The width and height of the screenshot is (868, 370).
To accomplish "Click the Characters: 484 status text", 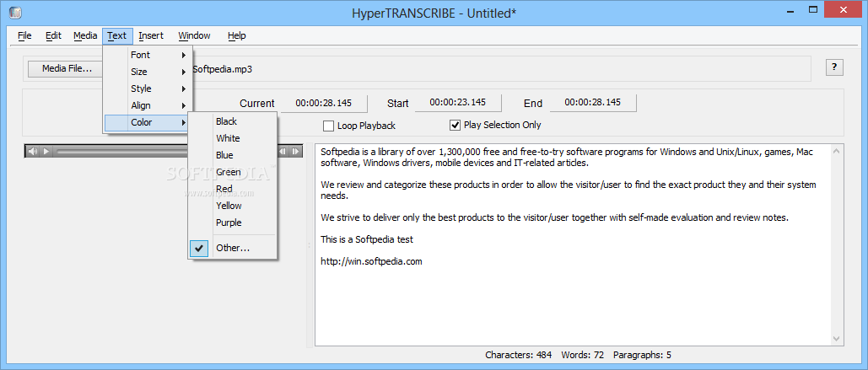I will (x=518, y=355).
